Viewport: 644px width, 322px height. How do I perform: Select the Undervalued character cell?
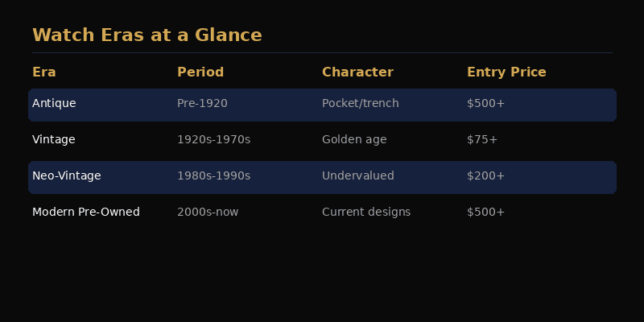point(357,175)
